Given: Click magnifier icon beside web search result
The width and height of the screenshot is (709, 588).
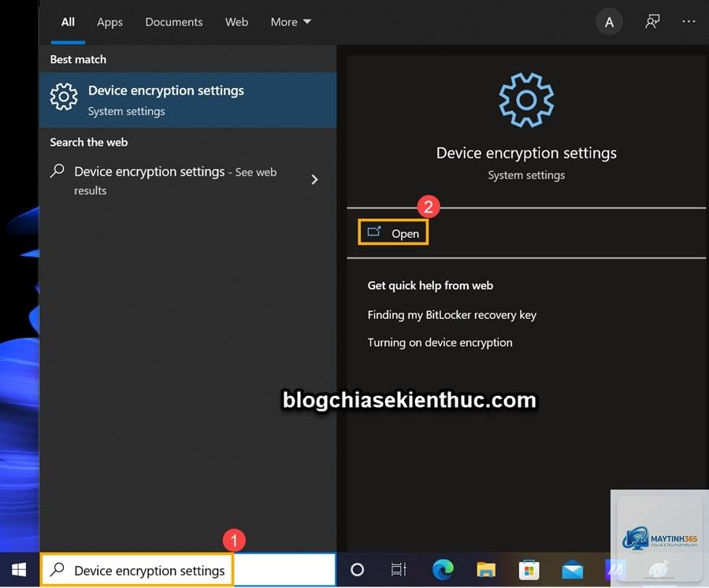Looking at the screenshot, I should [58, 171].
